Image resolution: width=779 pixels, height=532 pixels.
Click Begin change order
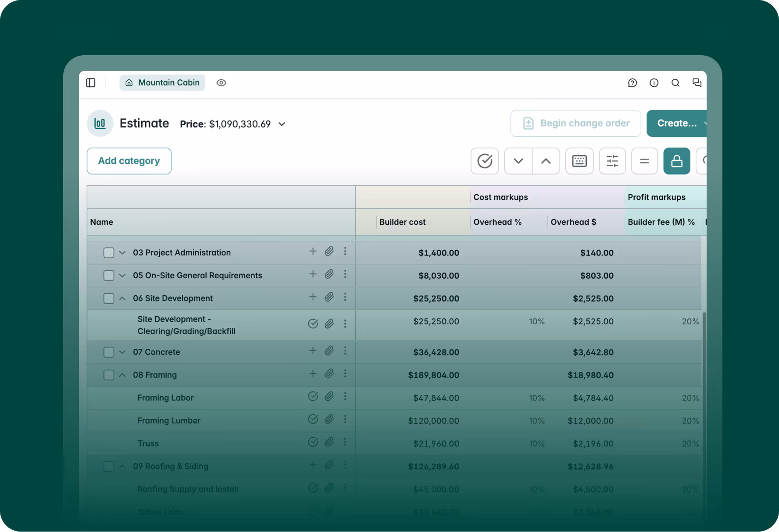575,123
